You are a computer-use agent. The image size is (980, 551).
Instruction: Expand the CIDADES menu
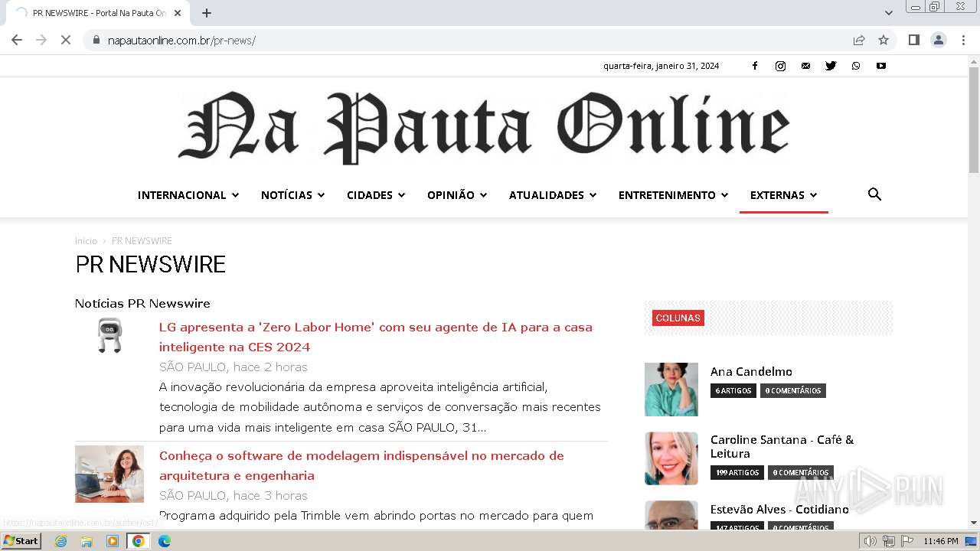click(x=376, y=195)
